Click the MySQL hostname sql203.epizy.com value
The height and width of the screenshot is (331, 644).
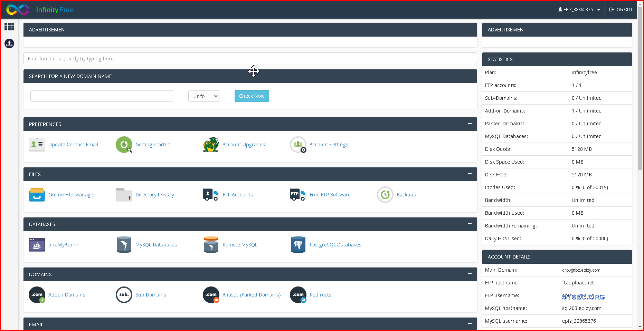click(582, 308)
